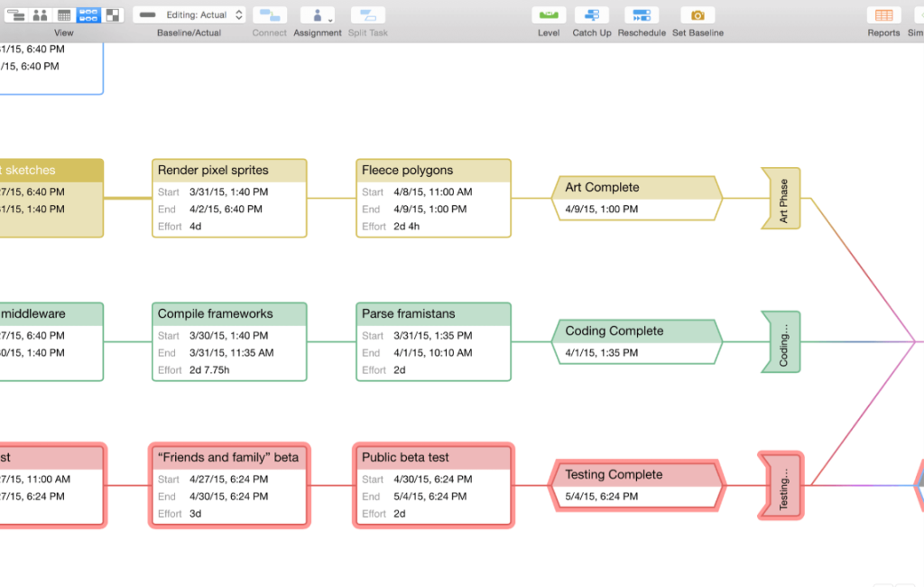Click Public beta test start 4/30/15
924x587 pixels.
pyautogui.click(x=432, y=479)
